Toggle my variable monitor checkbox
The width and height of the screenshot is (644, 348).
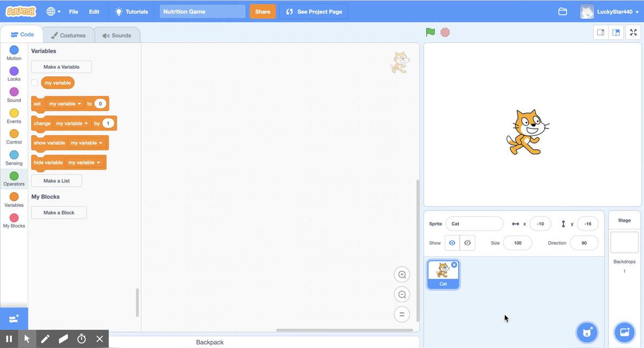34,83
